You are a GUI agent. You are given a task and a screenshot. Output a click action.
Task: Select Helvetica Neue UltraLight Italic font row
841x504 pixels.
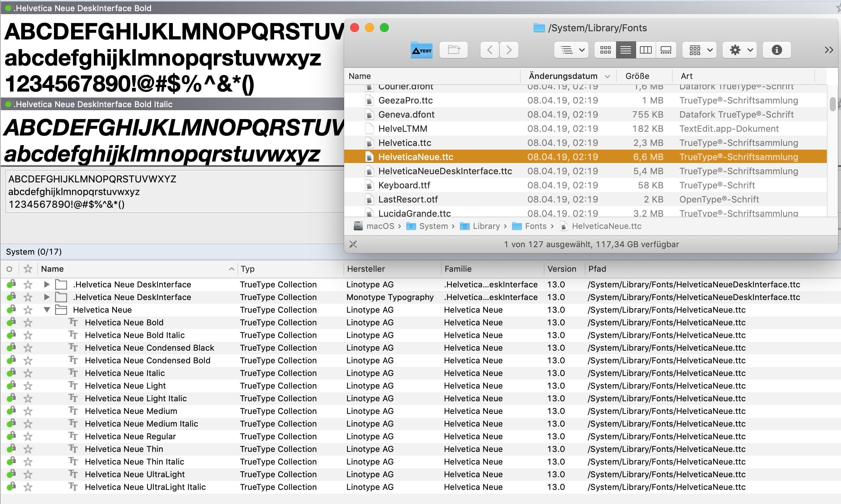(420, 487)
